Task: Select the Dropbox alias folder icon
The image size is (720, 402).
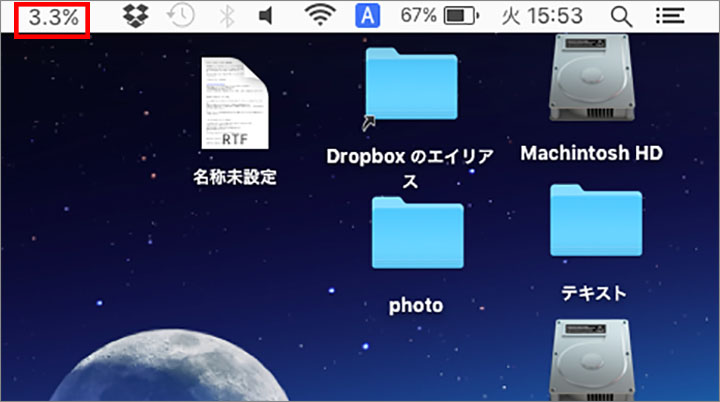Action: 411,85
